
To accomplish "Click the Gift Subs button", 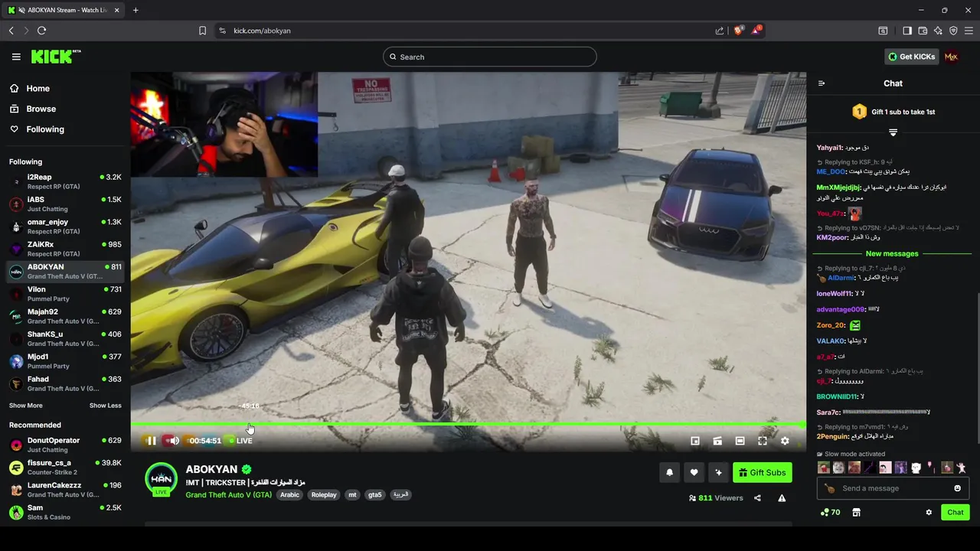I will 763,473.
